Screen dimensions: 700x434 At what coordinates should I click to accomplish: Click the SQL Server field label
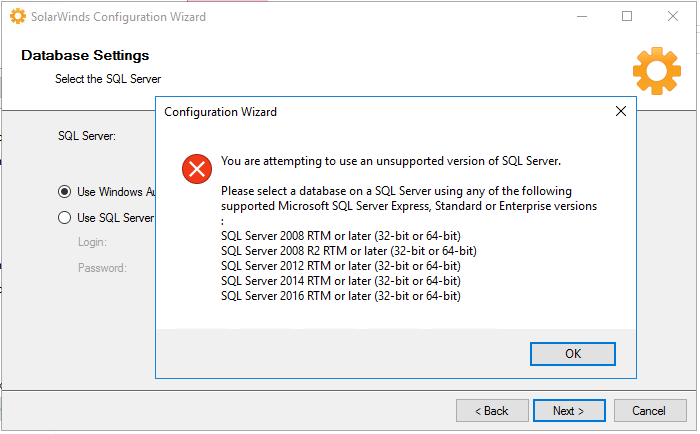[87, 135]
